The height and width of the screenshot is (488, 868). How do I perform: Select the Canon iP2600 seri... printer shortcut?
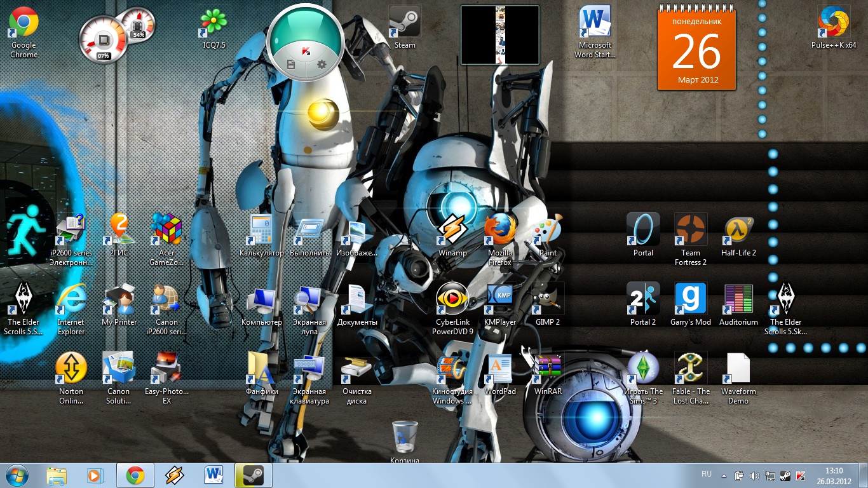(166, 309)
